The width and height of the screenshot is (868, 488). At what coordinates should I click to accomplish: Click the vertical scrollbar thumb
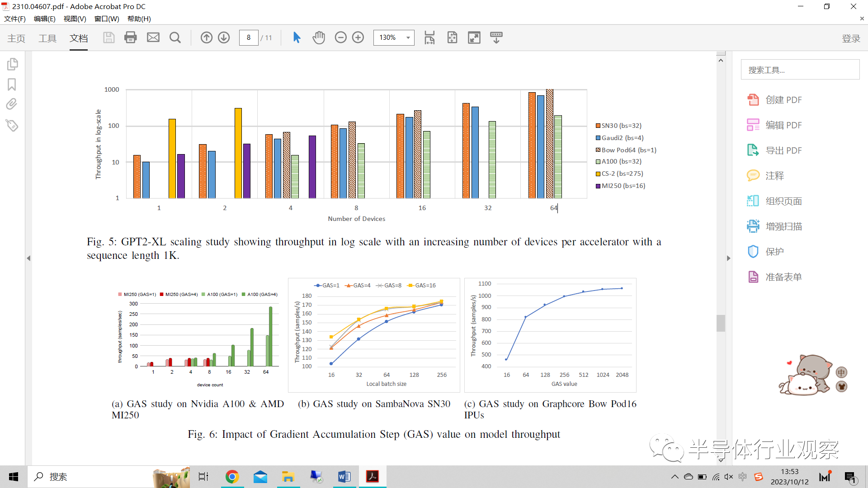pos(721,323)
